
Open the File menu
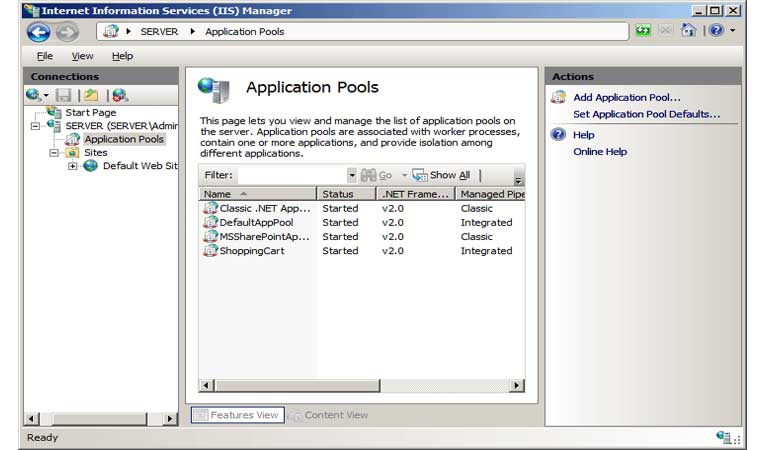point(45,56)
